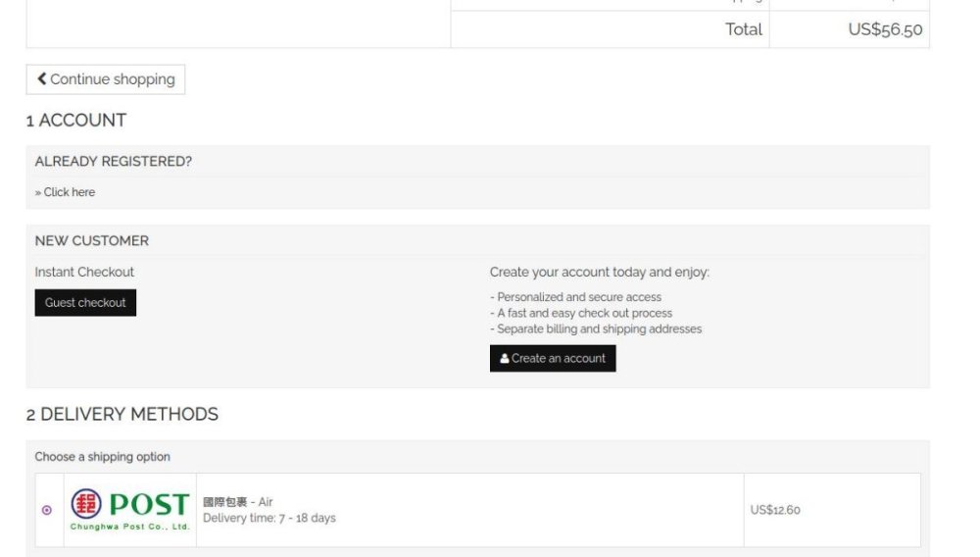
Task: Click the "2 DELIVERY METHODS" section heading
Action: (x=122, y=414)
